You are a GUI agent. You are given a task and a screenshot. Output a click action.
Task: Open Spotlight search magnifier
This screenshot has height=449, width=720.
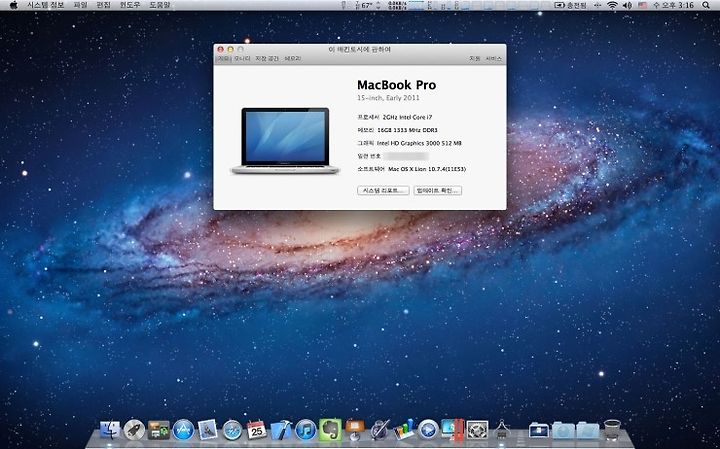point(706,5)
